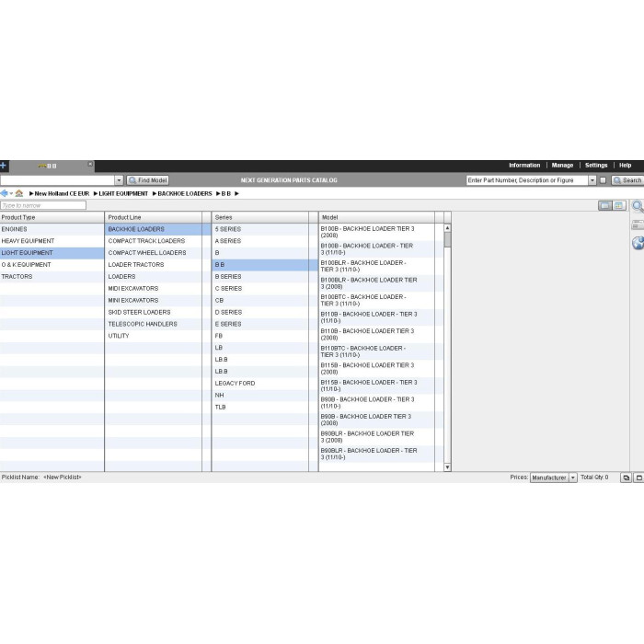Click the restore-window icon in status bar

(626, 477)
